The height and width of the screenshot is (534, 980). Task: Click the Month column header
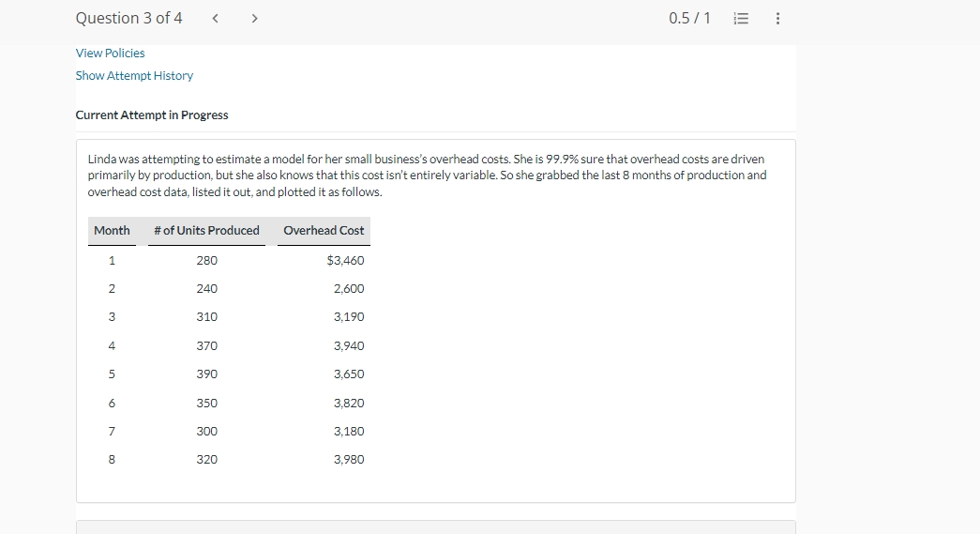(112, 231)
